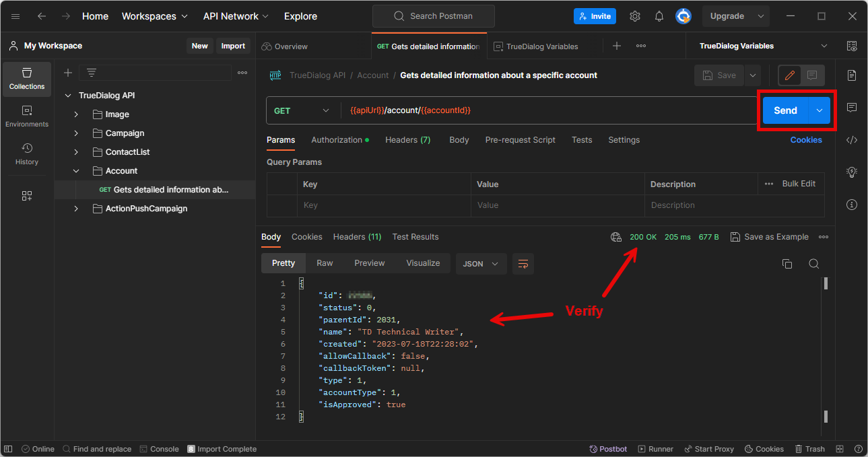
Task: Change the GET method dropdown
Action: click(x=301, y=110)
